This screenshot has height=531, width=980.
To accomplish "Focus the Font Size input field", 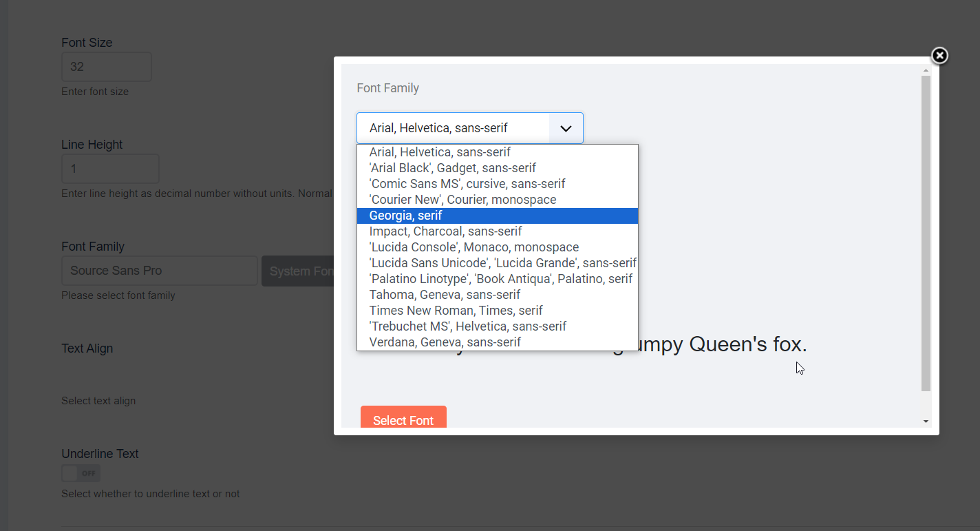I will [x=107, y=67].
